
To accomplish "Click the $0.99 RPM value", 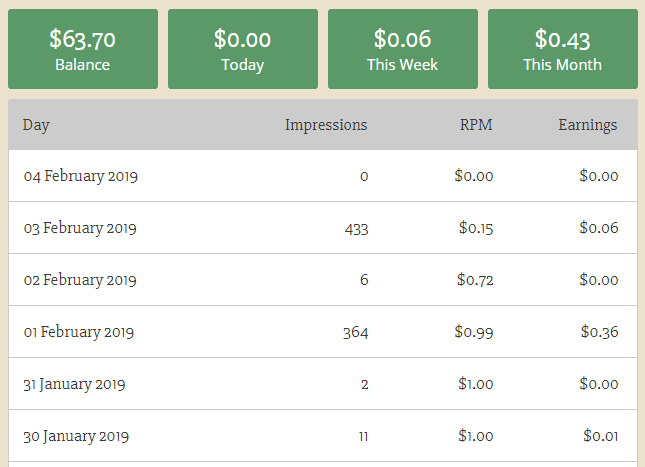I will [x=474, y=333].
